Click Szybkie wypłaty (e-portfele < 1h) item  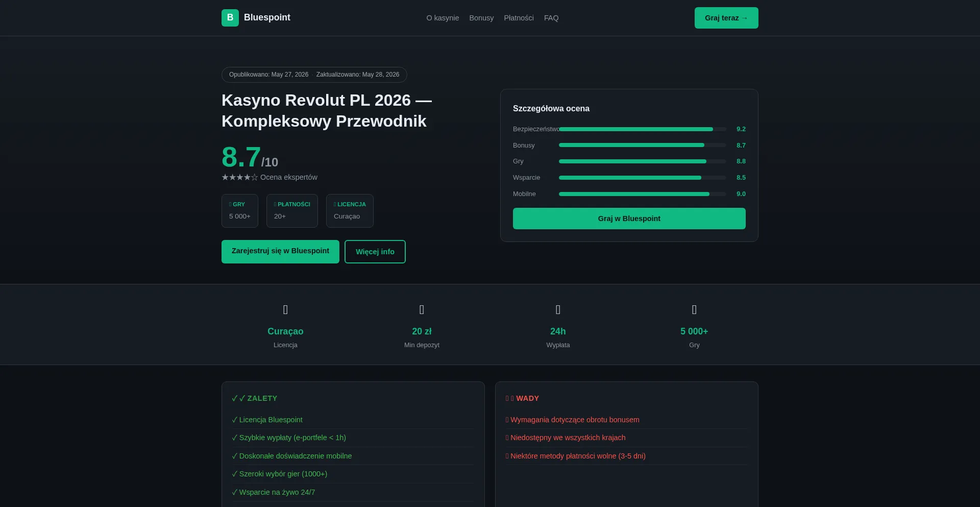click(x=353, y=438)
